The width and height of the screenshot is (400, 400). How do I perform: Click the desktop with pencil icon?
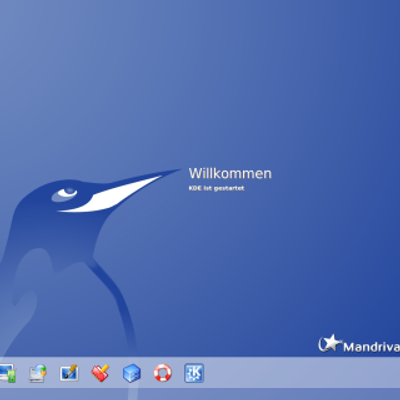point(69,373)
